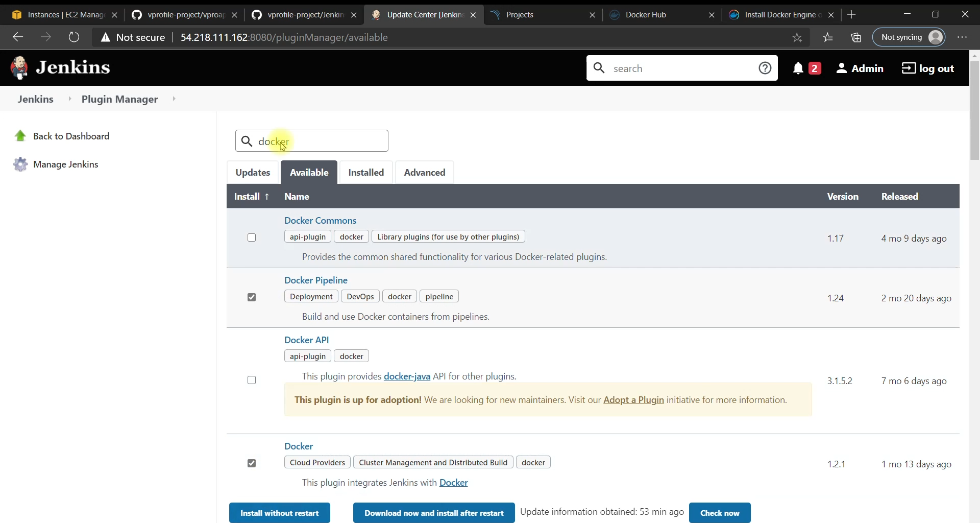Image resolution: width=980 pixels, height=523 pixels.
Task: Click the log out icon
Action: 909,68
